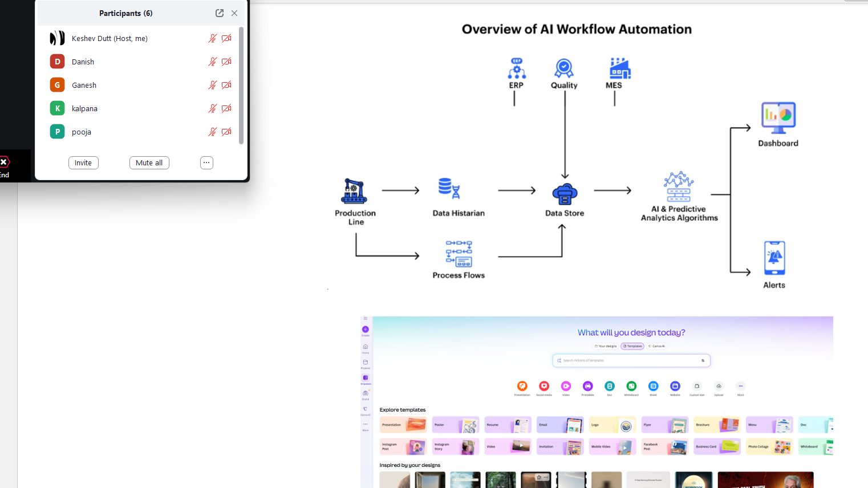Click the Data Store cloud icon
Screen dimensions: 868x488
pyautogui.click(x=565, y=194)
